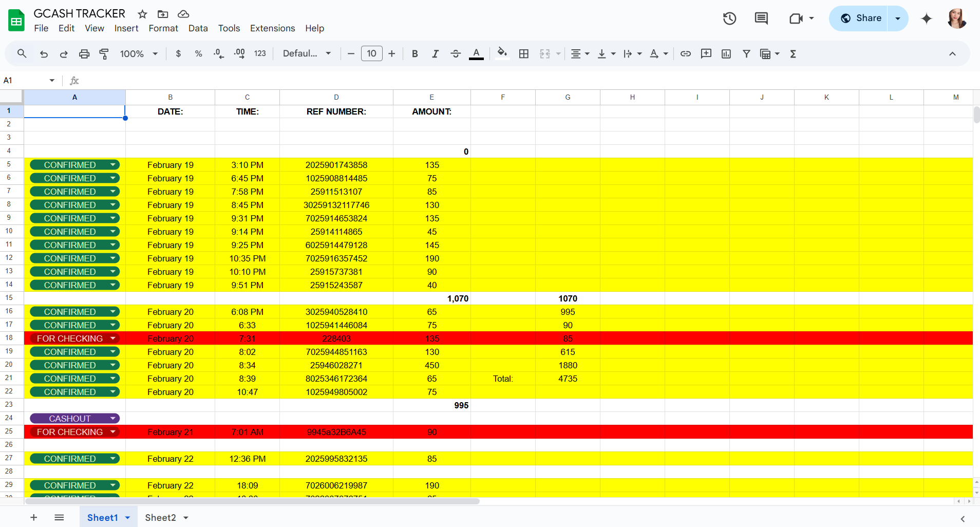The image size is (980, 527).
Task: Insert a comment
Action: [706, 53]
